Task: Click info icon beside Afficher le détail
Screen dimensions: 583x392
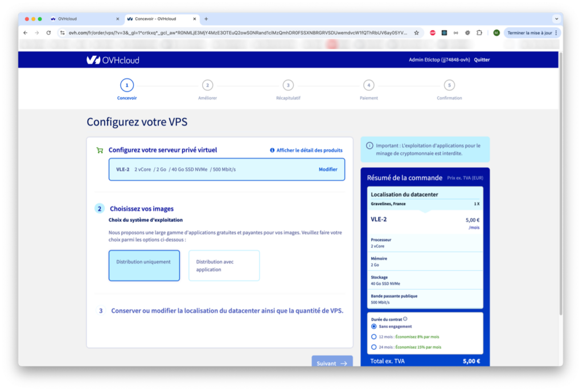Action: pyautogui.click(x=272, y=150)
